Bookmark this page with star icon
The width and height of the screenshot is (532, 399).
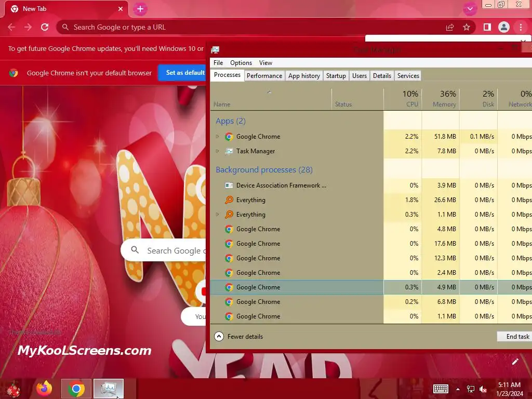[x=467, y=27]
